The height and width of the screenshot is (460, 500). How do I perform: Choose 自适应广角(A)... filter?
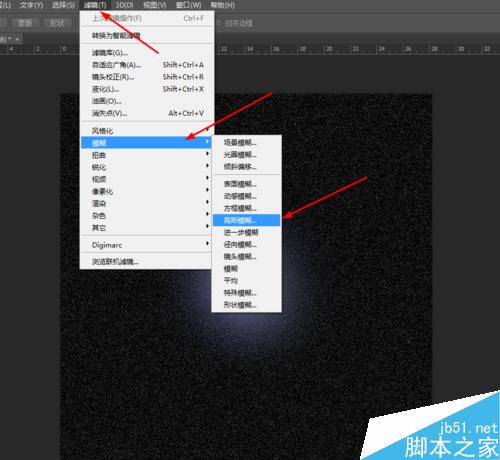[x=147, y=65]
